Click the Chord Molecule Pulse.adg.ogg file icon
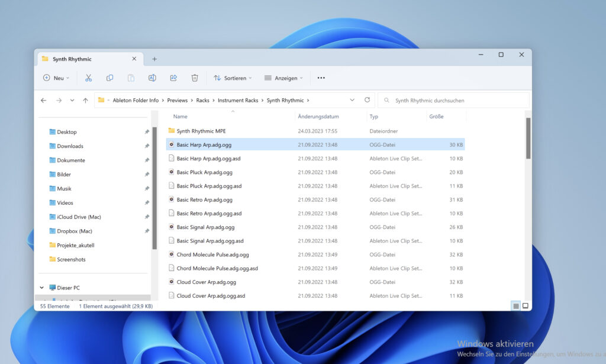Viewport: 606px width, 364px height. (171, 255)
